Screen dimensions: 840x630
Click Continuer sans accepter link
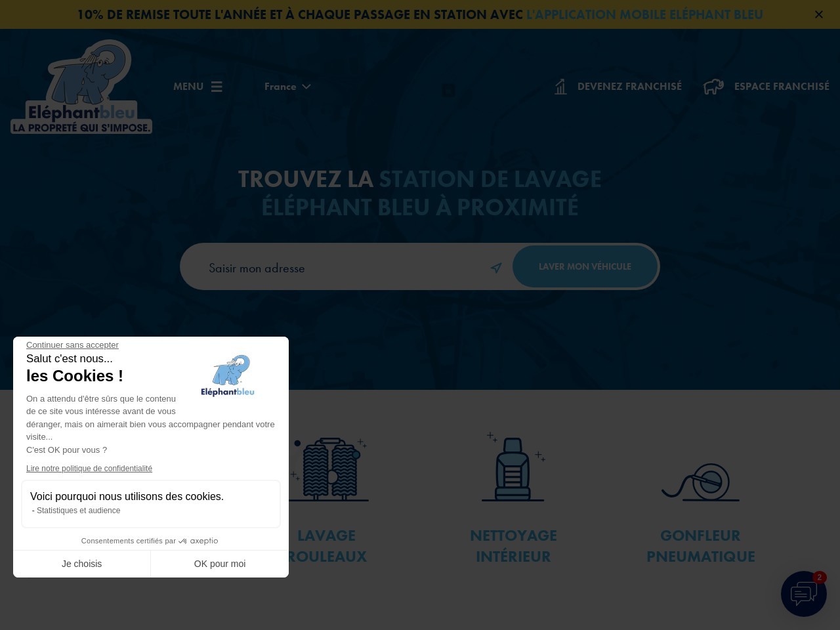coord(72,345)
